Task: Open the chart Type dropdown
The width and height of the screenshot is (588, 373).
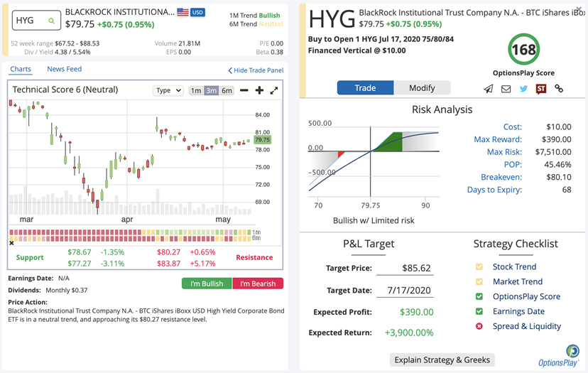Action: point(168,90)
